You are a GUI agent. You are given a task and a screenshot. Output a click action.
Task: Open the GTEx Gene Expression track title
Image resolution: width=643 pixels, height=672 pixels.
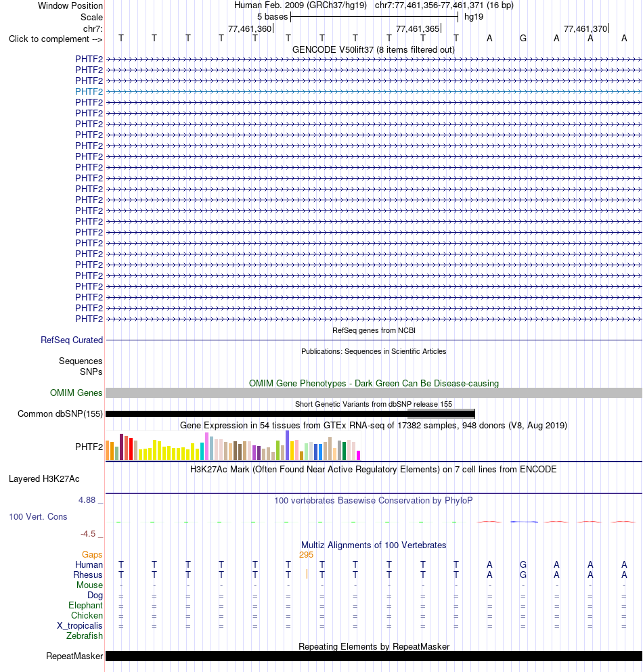click(374, 425)
